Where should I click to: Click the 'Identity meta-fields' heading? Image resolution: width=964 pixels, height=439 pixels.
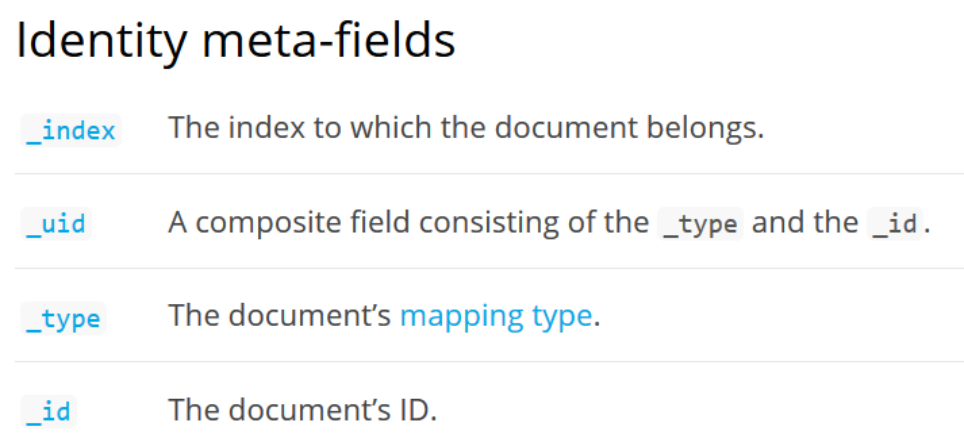coord(235,41)
